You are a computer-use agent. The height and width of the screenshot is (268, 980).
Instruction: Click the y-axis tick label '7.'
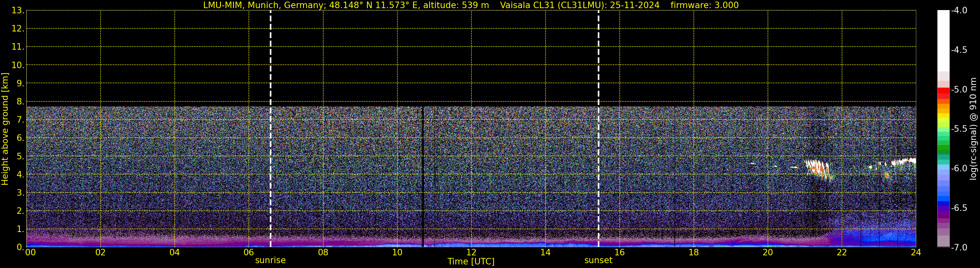[20, 120]
